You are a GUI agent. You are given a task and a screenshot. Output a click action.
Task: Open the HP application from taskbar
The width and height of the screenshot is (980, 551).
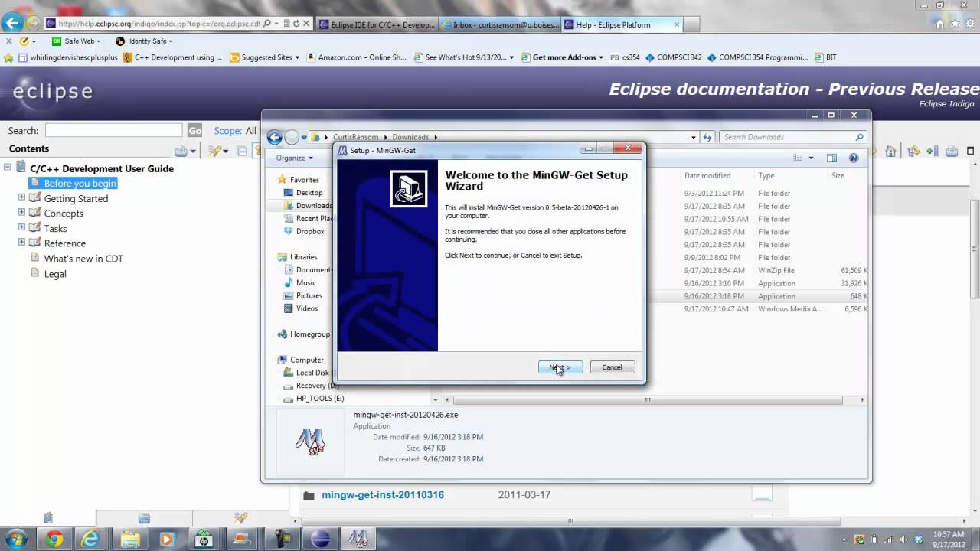pos(204,539)
